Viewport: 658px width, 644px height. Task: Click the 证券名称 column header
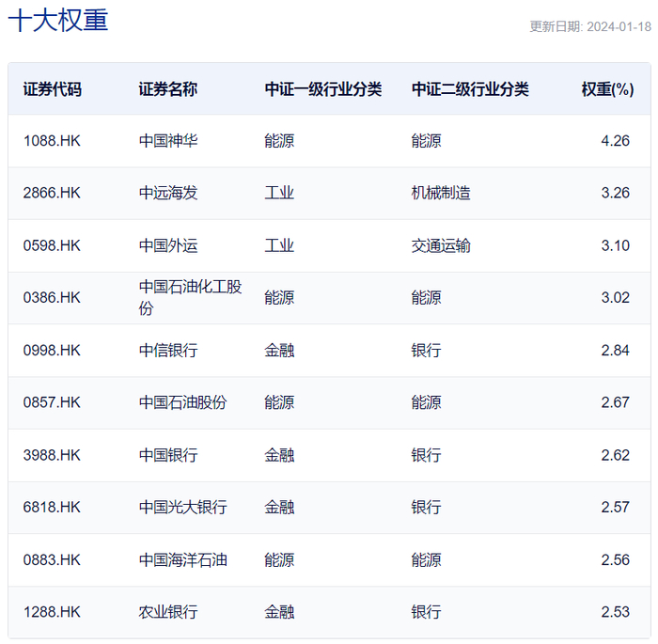[x=168, y=89]
